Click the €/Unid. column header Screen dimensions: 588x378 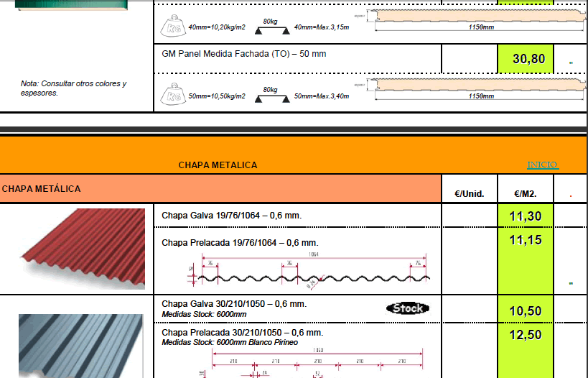pyautogui.click(x=470, y=193)
